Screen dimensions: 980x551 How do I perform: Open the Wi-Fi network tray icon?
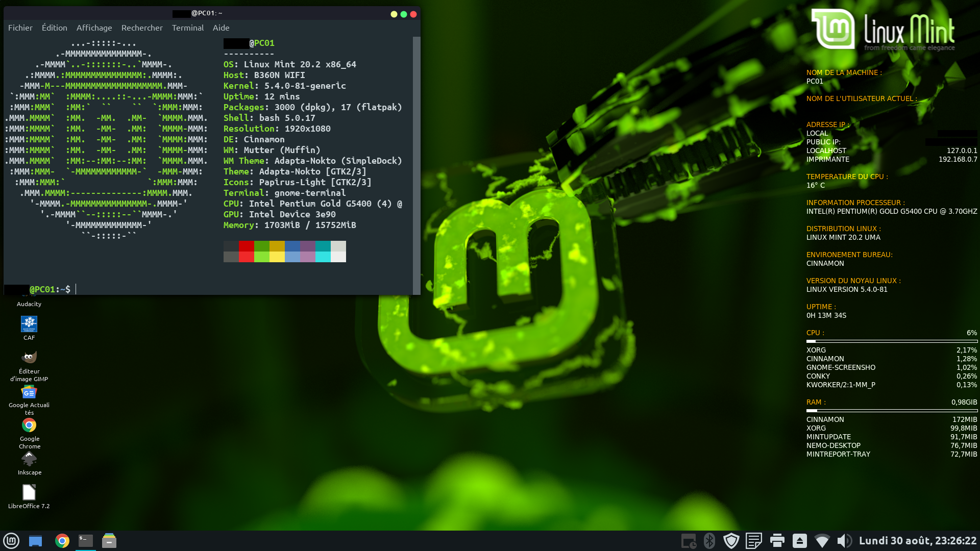822,541
